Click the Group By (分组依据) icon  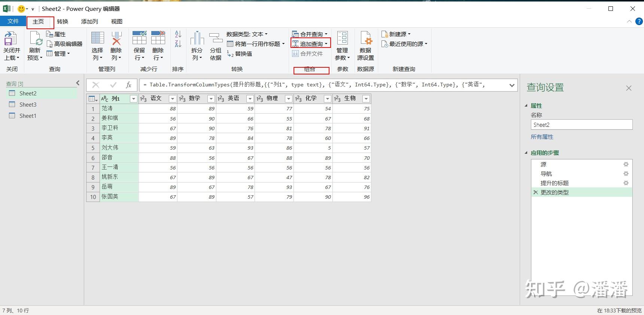point(216,38)
